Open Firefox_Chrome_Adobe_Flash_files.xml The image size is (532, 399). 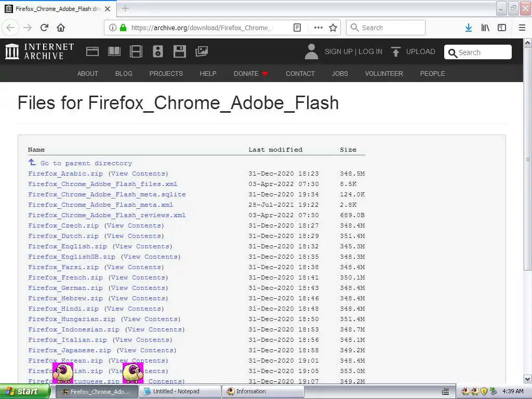(103, 184)
